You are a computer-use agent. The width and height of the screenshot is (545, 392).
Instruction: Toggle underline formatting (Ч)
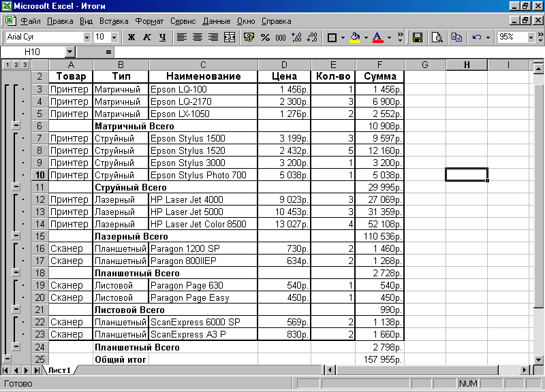tap(162, 37)
